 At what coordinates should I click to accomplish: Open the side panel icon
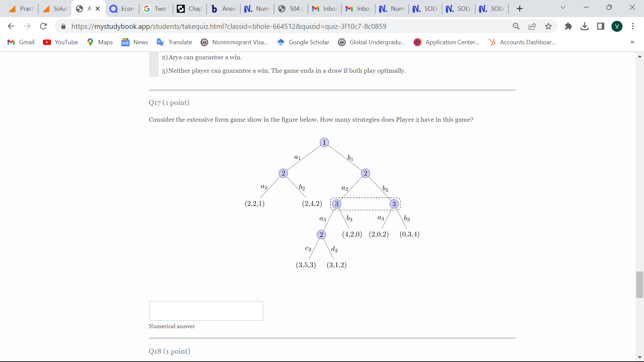tap(601, 26)
